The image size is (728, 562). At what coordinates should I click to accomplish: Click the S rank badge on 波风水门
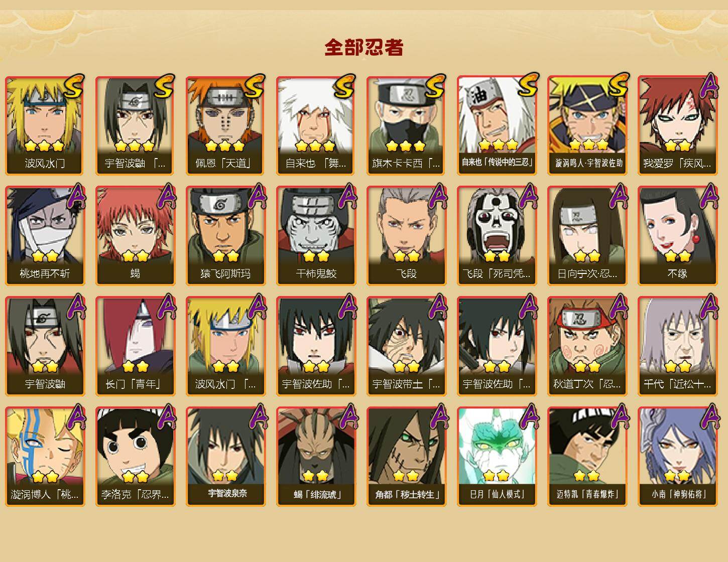click(x=74, y=86)
